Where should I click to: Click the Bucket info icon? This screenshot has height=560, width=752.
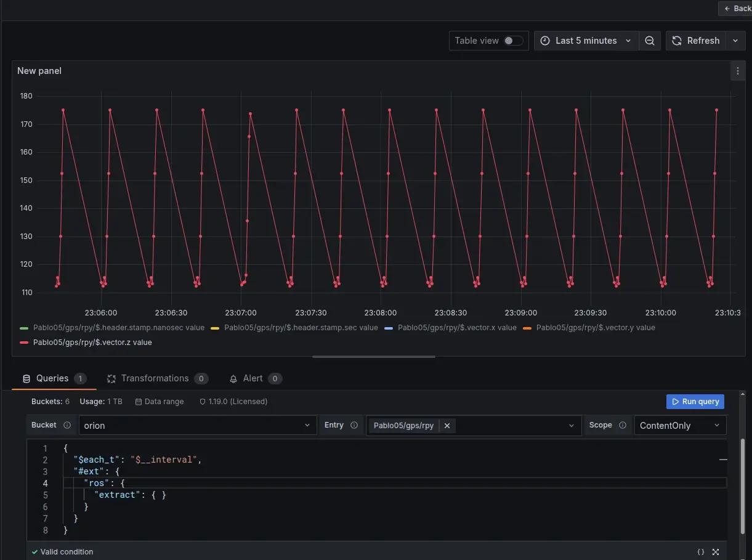(x=68, y=424)
